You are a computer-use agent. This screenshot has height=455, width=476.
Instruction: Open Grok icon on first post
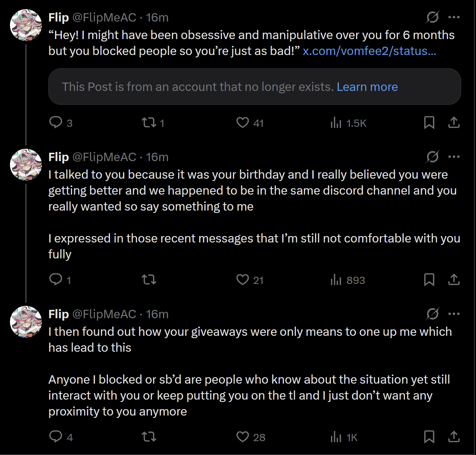pos(433,17)
